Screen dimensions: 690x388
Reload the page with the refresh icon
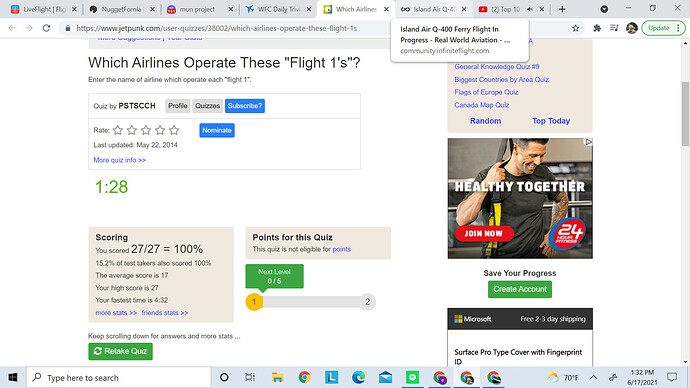point(46,28)
